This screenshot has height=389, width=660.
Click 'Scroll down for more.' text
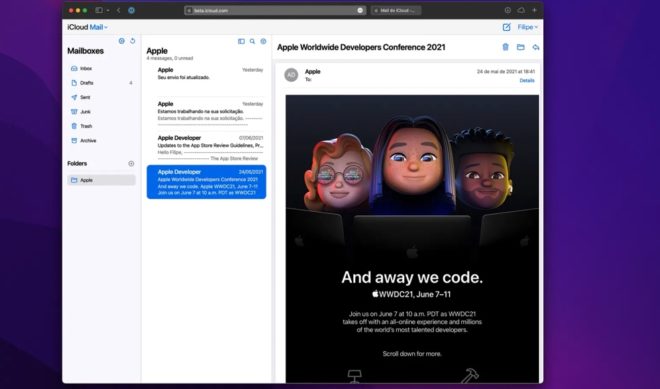(412, 354)
